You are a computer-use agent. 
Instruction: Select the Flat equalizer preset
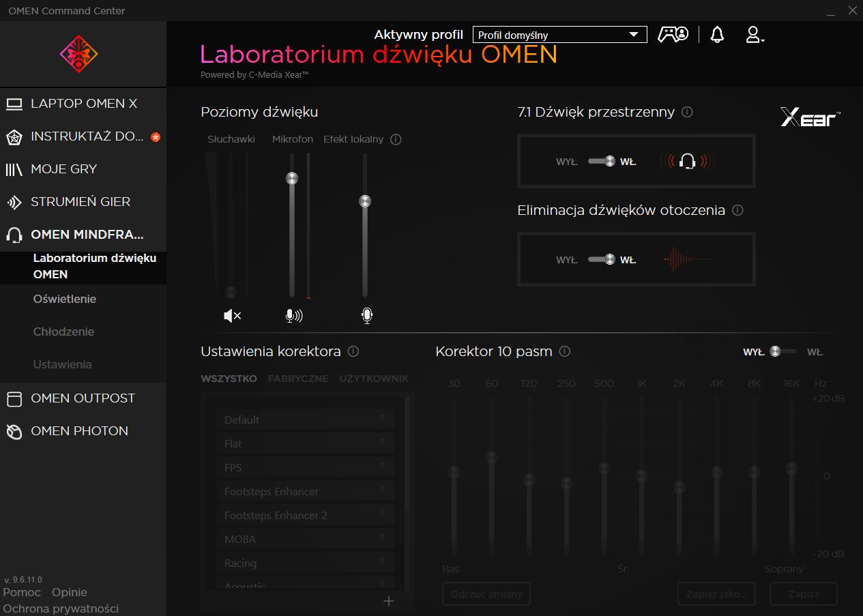point(305,443)
